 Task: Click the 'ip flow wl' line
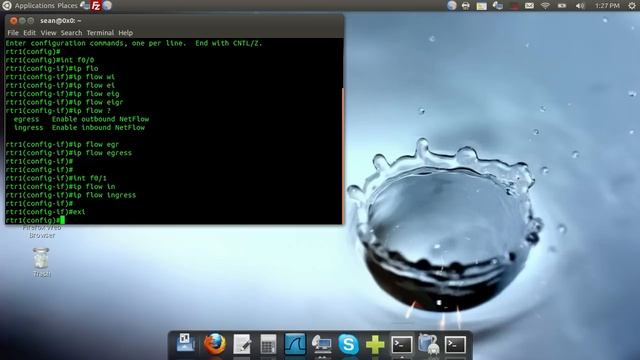point(60,77)
